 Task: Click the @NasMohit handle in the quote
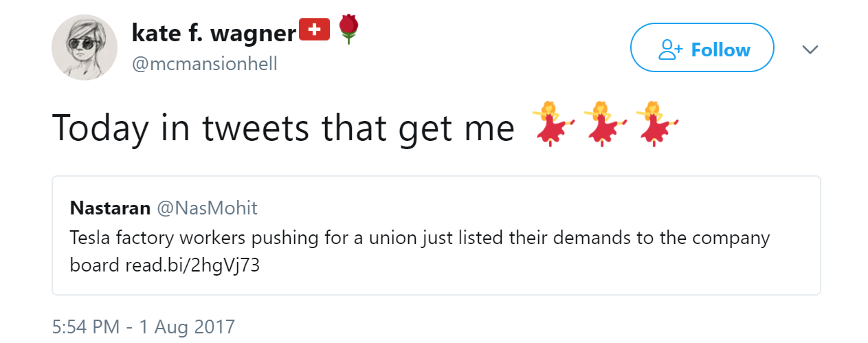pos(208,208)
